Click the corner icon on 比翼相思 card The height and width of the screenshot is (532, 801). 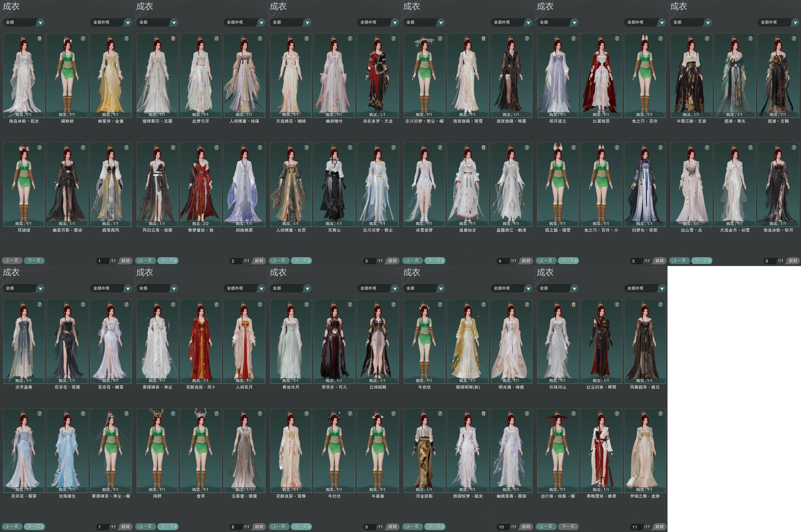617,38
